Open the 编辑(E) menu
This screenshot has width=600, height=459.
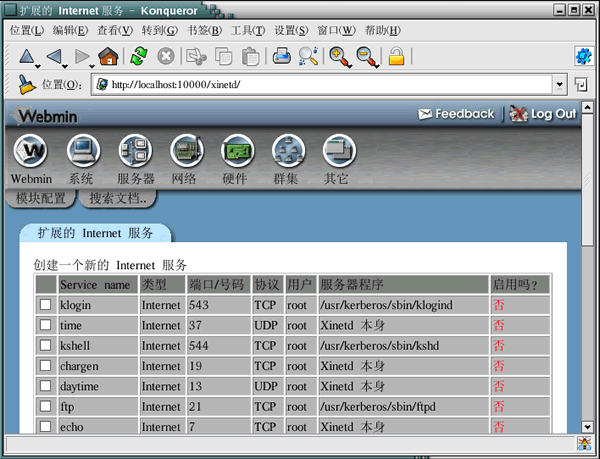70,30
